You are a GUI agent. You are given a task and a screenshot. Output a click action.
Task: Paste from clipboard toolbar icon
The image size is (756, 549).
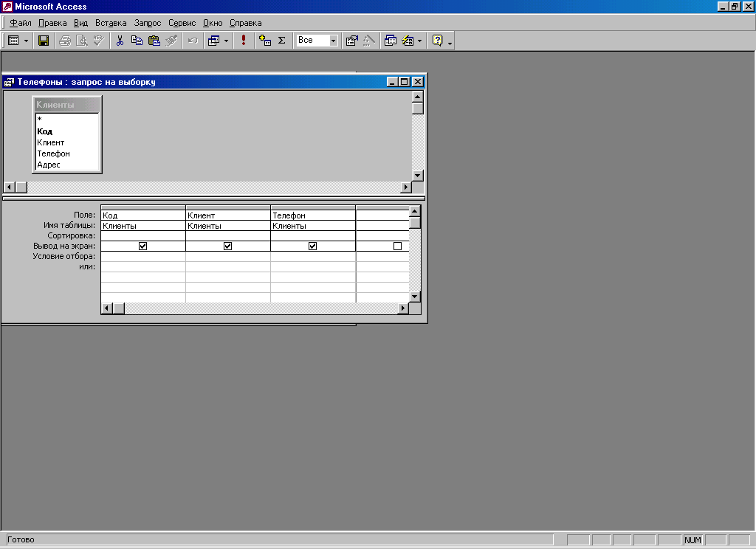point(154,41)
